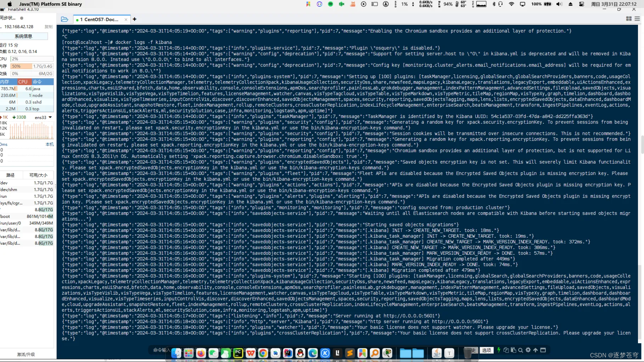Select the java process row
644x362 pixels.
[27, 89]
